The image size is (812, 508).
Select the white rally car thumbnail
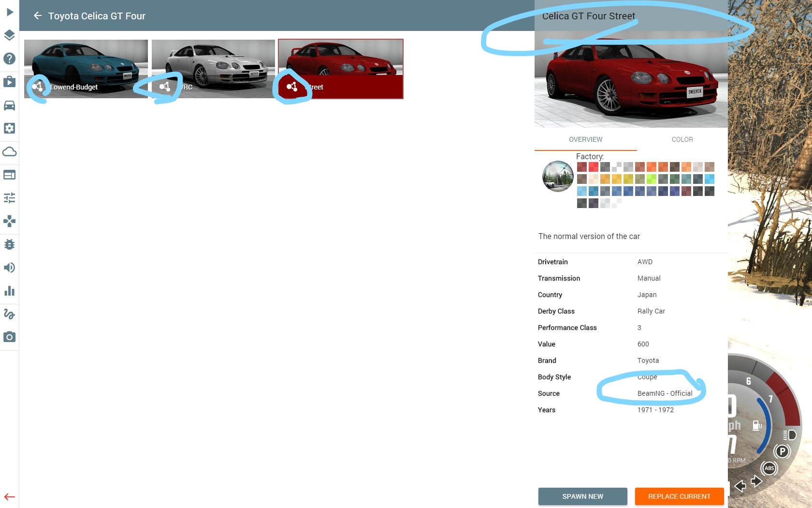(213, 69)
